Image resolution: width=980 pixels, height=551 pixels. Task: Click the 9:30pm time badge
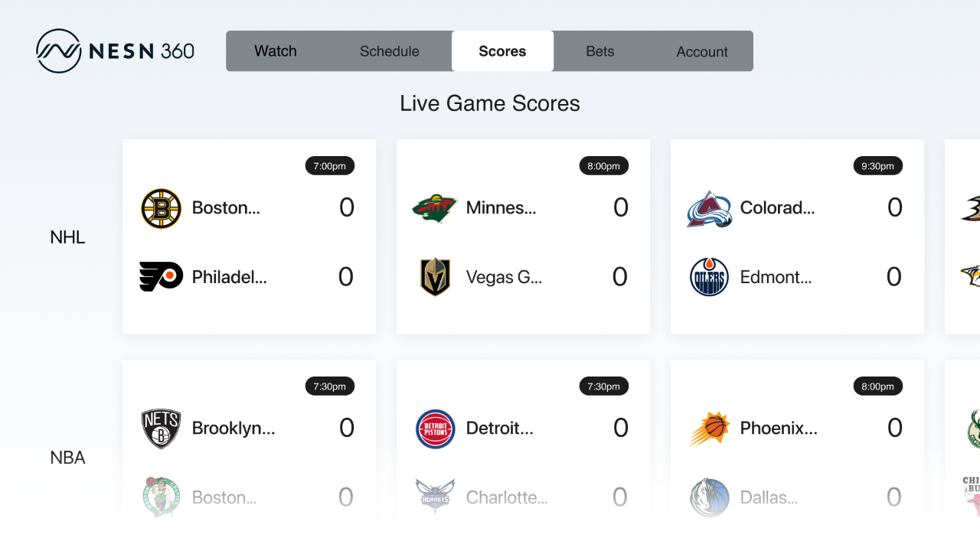pyautogui.click(x=877, y=165)
